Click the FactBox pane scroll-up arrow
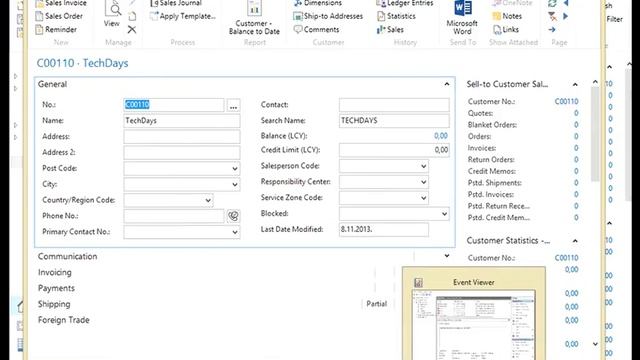640x360 pixels. [x=595, y=82]
